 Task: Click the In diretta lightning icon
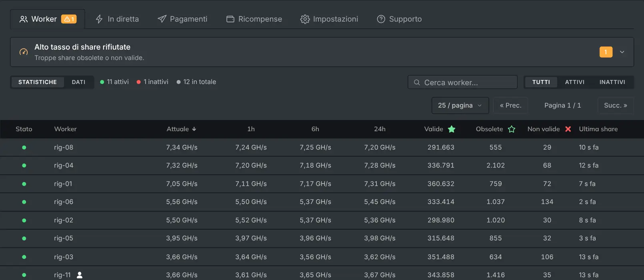pos(99,19)
